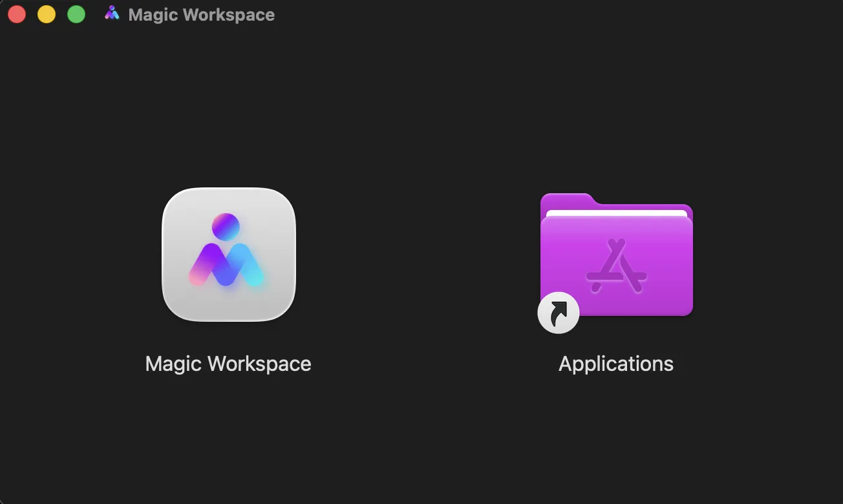The width and height of the screenshot is (843, 504).
Task: Click the "Applications" folder label
Action: click(616, 364)
